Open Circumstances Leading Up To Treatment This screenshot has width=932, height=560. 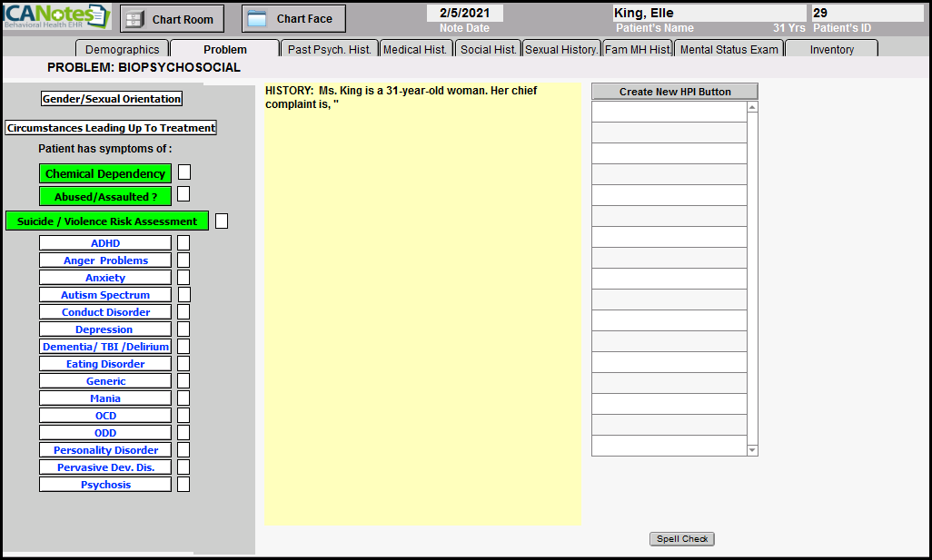[x=111, y=128]
